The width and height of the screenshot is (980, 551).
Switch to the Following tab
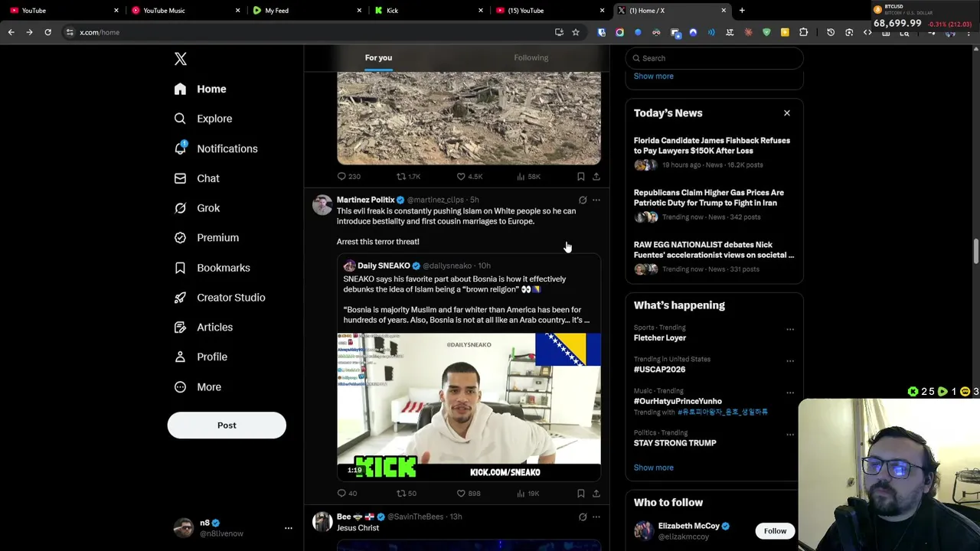pos(531,58)
